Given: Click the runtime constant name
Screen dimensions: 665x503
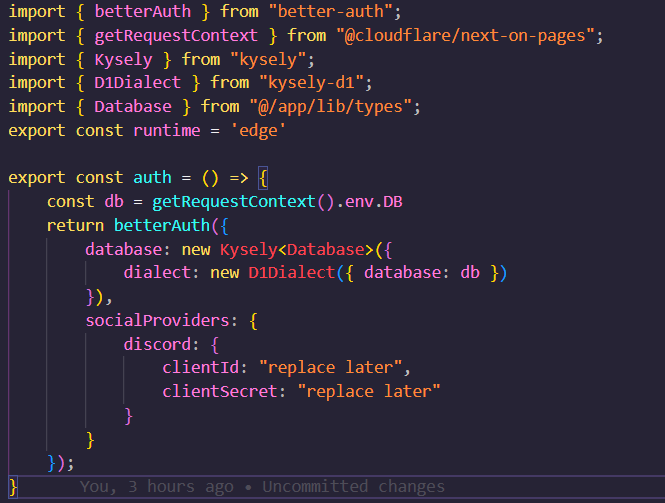Looking at the screenshot, I should (167, 130).
